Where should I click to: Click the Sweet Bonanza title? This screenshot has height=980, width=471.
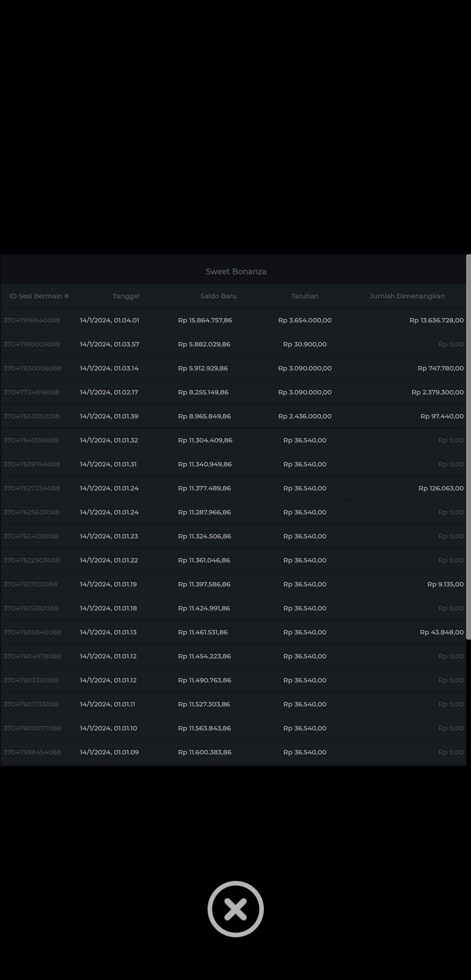tap(236, 271)
